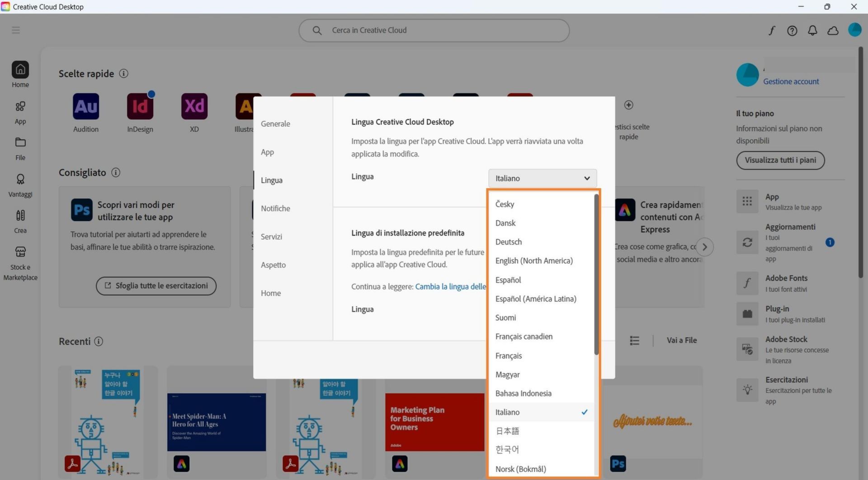Open Vantaggi in the sidebar

pyautogui.click(x=20, y=185)
